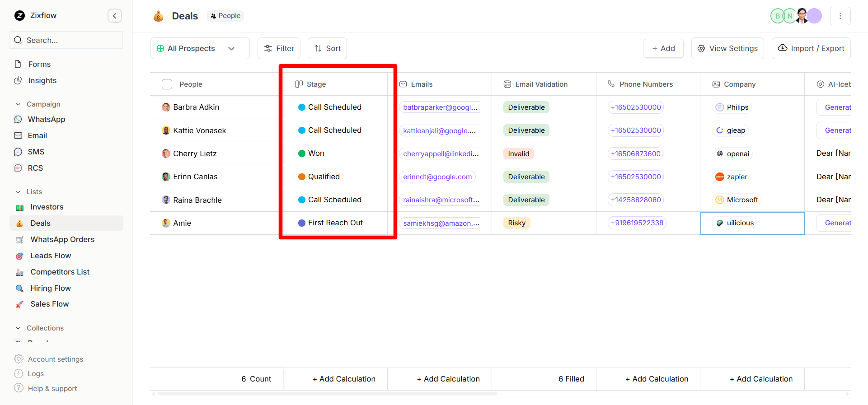Click the money bag Deals icon in header
The height and width of the screenshot is (405, 868).
158,16
